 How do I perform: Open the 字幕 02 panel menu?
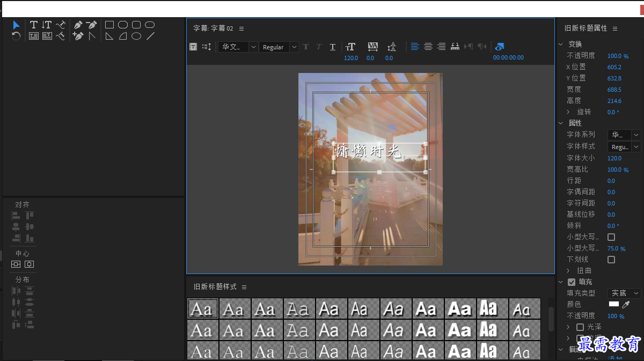(x=241, y=28)
